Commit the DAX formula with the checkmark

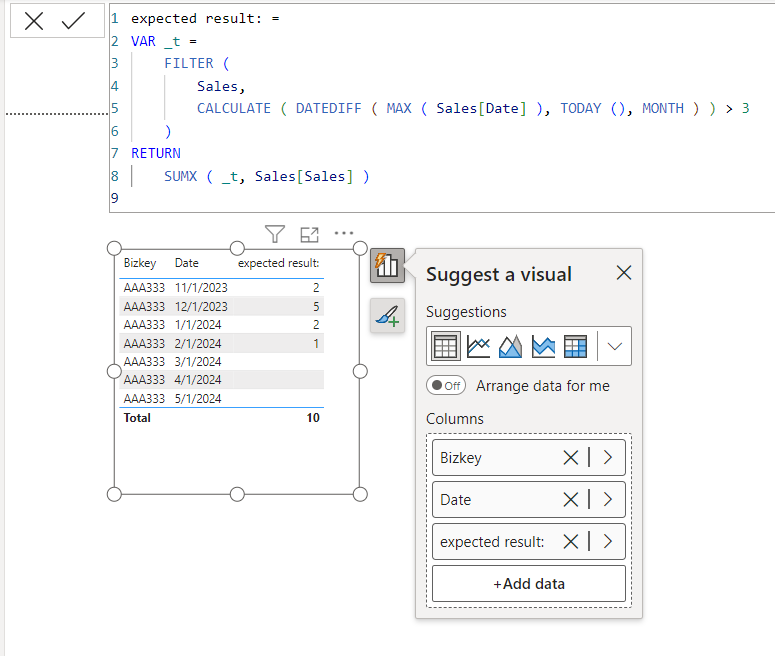73,21
